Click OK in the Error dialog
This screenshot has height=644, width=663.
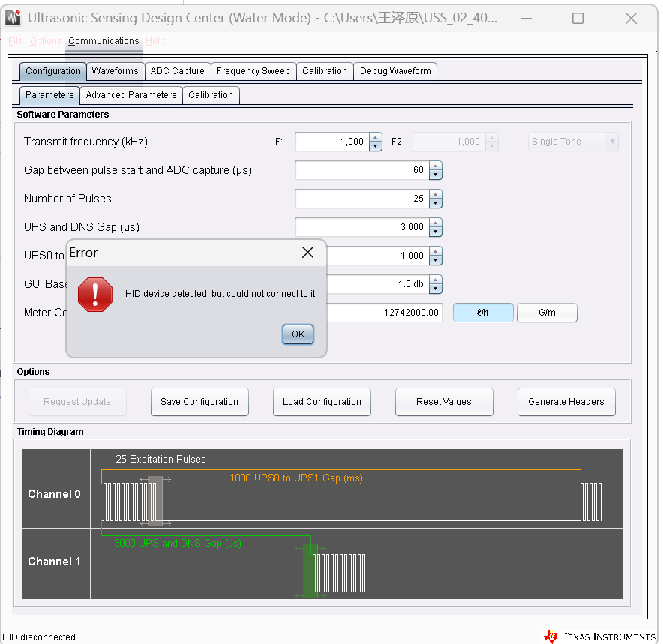pyautogui.click(x=298, y=334)
